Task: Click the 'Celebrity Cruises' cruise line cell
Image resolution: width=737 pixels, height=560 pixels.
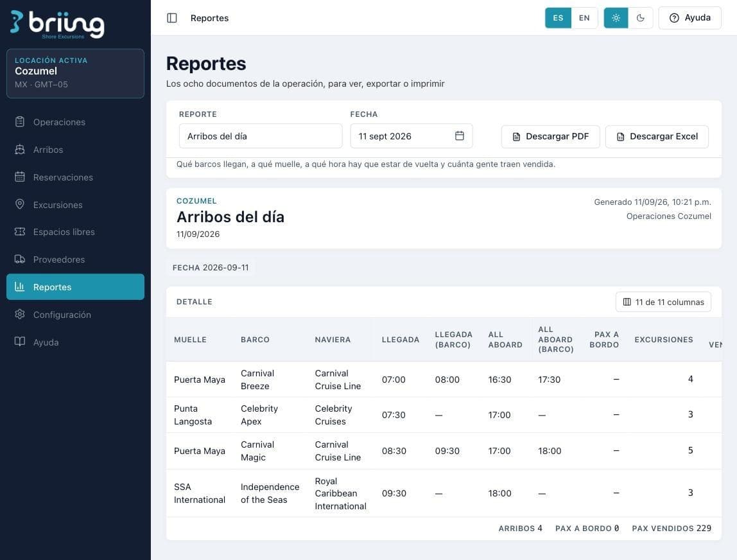Action: pos(334,415)
